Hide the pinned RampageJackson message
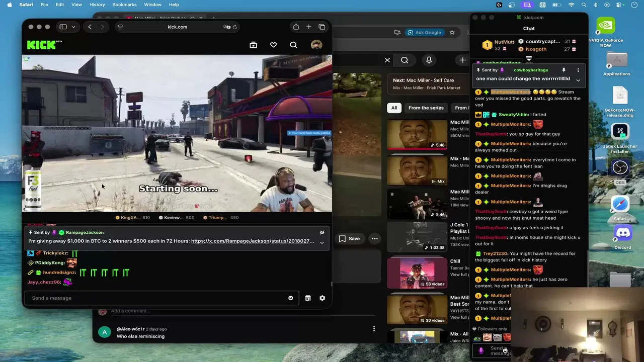This screenshot has width=644, height=362. 322,233
